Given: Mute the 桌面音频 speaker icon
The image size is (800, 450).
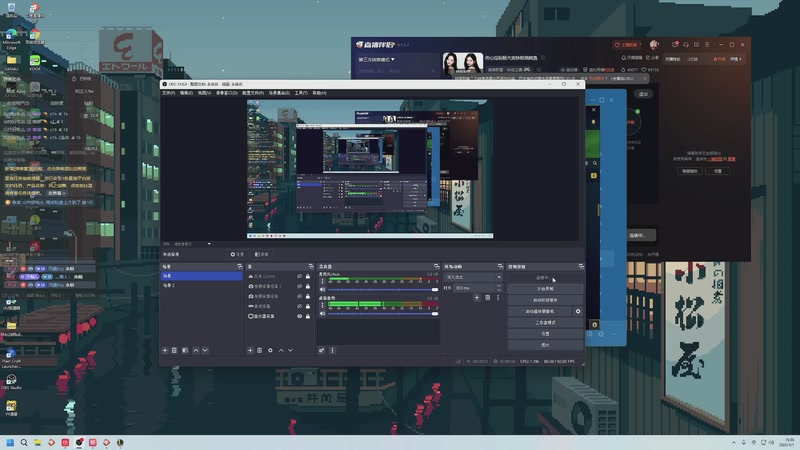Looking at the screenshot, I should 322,314.
